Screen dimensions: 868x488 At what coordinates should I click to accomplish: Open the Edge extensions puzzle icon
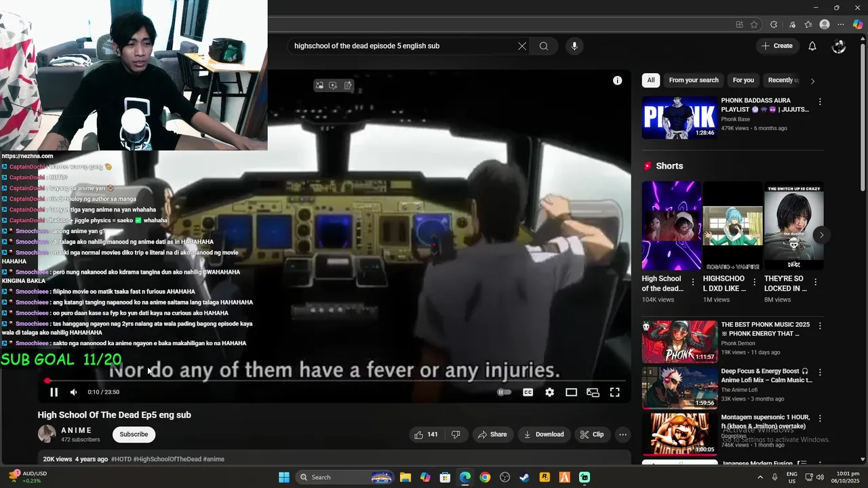coord(774,24)
